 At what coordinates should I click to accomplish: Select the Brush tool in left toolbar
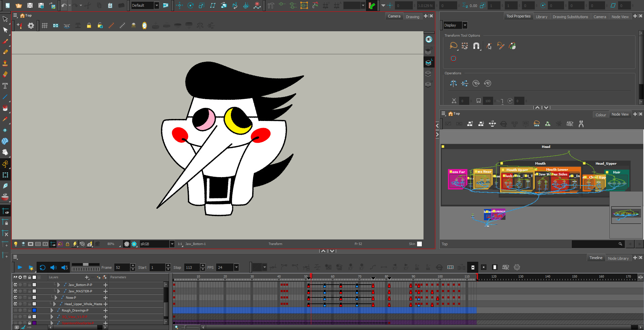pos(5,41)
